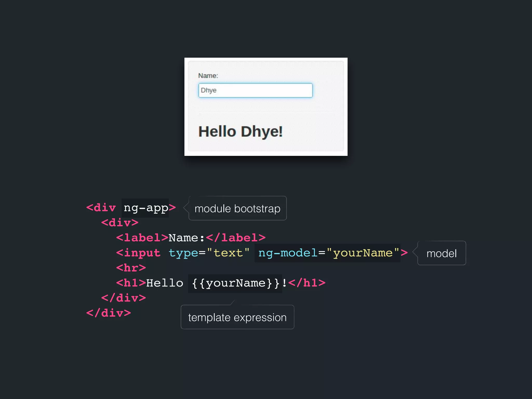This screenshot has height=399, width=532.
Task: Click the type="text" attribute
Action: [209, 253]
